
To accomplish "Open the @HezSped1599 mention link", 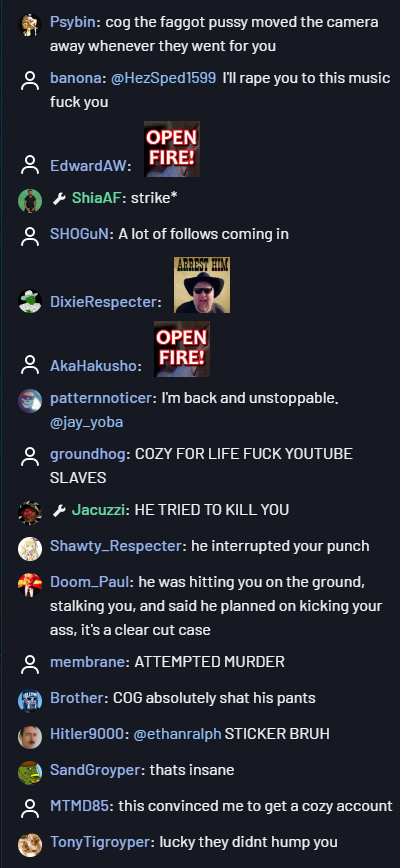I will 163,78.
